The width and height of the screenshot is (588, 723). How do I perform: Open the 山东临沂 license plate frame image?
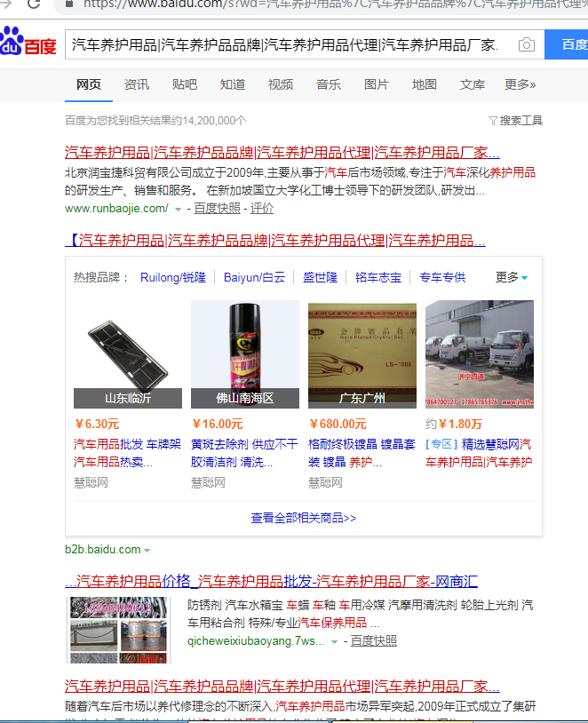[x=127, y=354]
